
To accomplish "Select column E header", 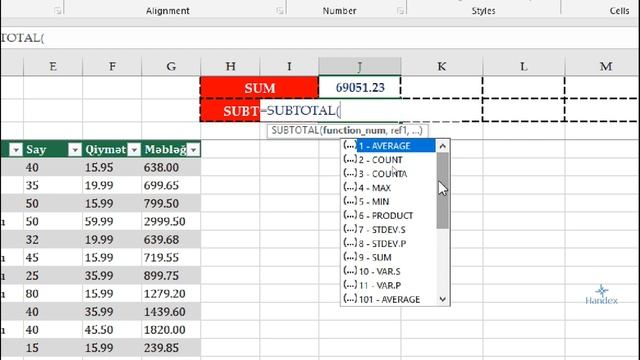I will (x=53, y=66).
